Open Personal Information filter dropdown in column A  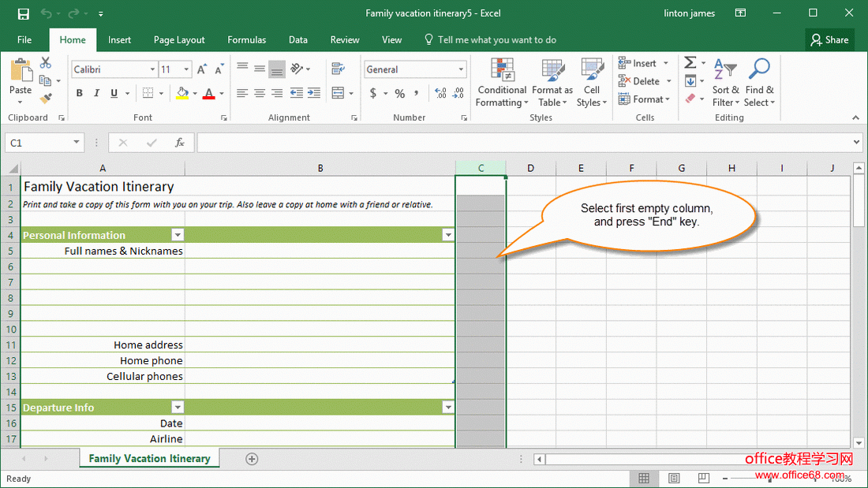[178, 235]
